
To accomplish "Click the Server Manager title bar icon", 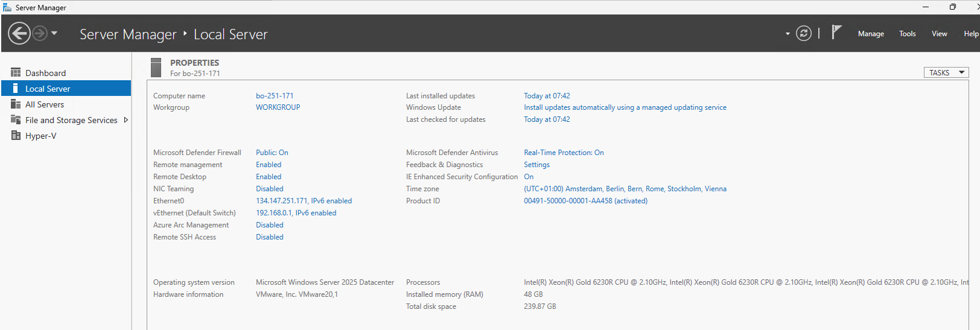I will pyautogui.click(x=7, y=7).
